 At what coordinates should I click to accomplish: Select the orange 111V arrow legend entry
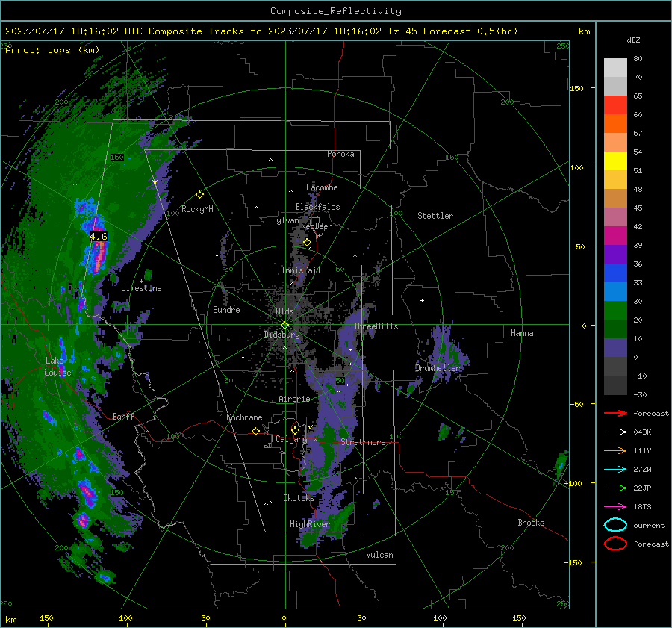(x=615, y=450)
